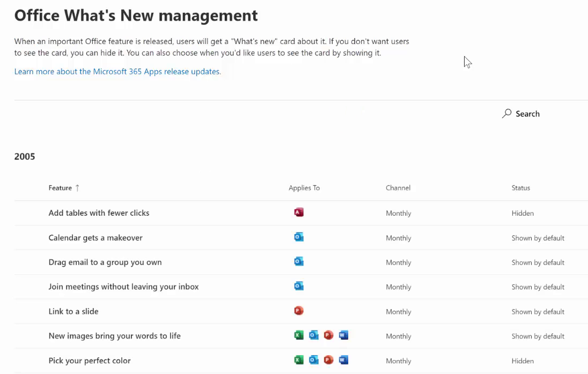Click Outlook icon in Join meetings row
Viewport: 588px width, 374px height.
299,286
